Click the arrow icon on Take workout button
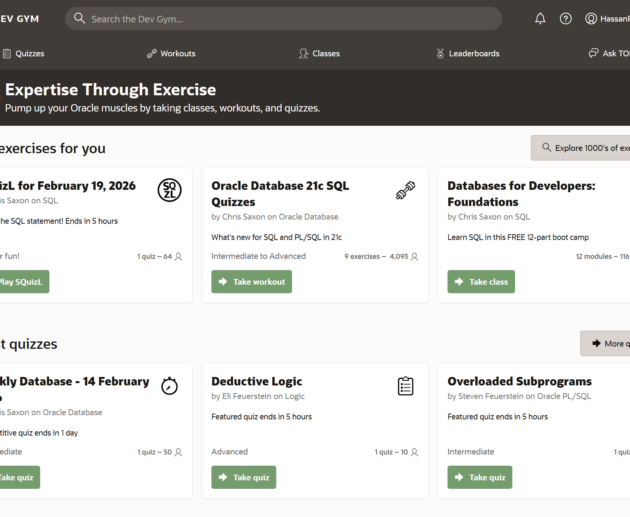630x517 pixels. click(223, 282)
